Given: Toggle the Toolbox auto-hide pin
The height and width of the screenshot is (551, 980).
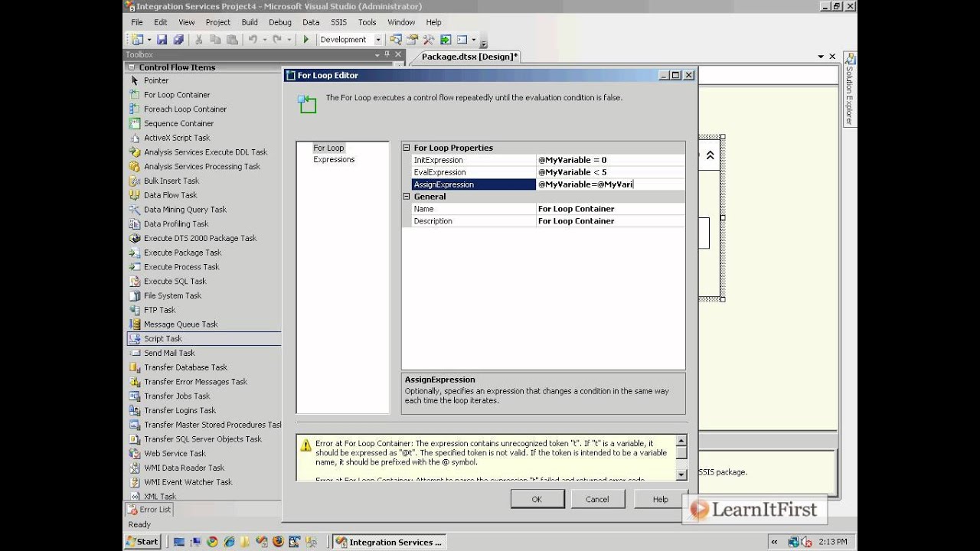Looking at the screenshot, I should coord(387,55).
